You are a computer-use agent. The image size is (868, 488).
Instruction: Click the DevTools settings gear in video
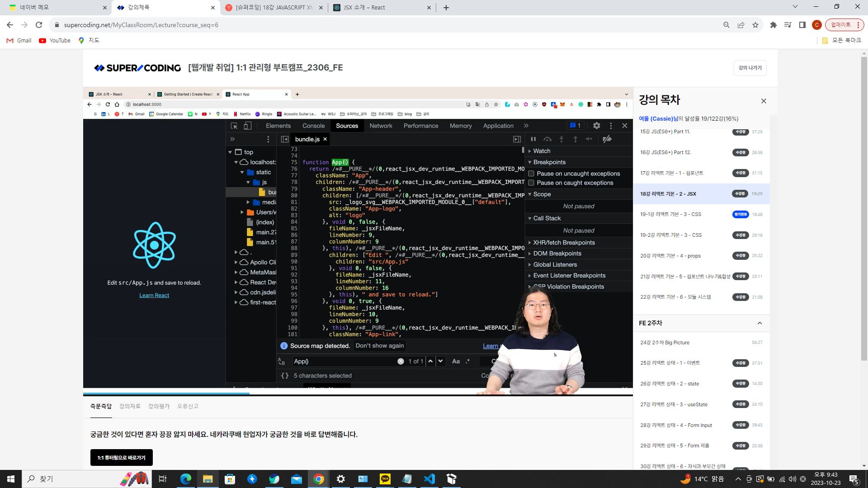pyautogui.click(x=597, y=126)
